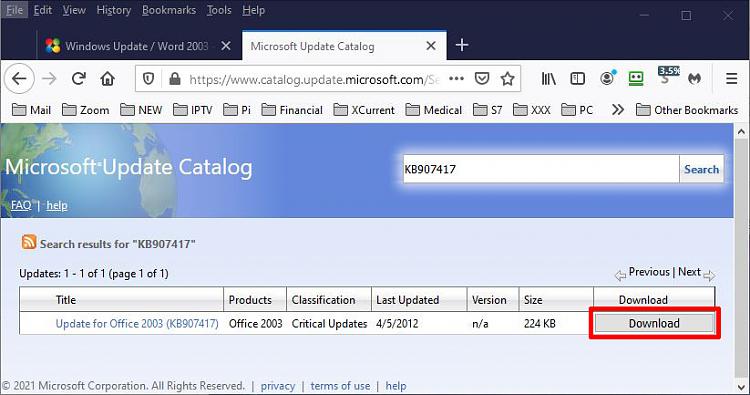Viewport: 750px width, 395px height.
Task: Open the XXX bookmarks folder
Action: coord(531,110)
